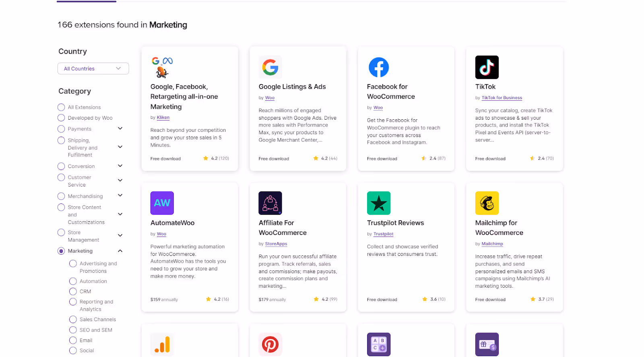Click the Kliken publisher link

(163, 117)
